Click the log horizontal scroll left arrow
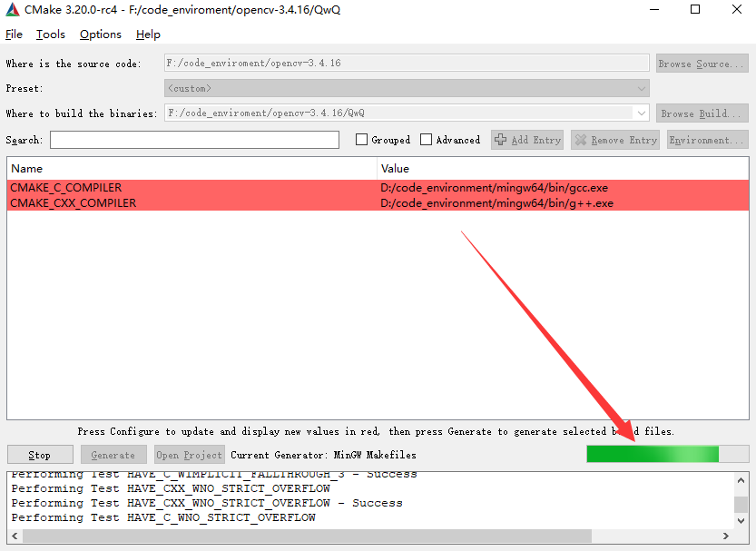The image size is (756, 551). click(x=15, y=536)
